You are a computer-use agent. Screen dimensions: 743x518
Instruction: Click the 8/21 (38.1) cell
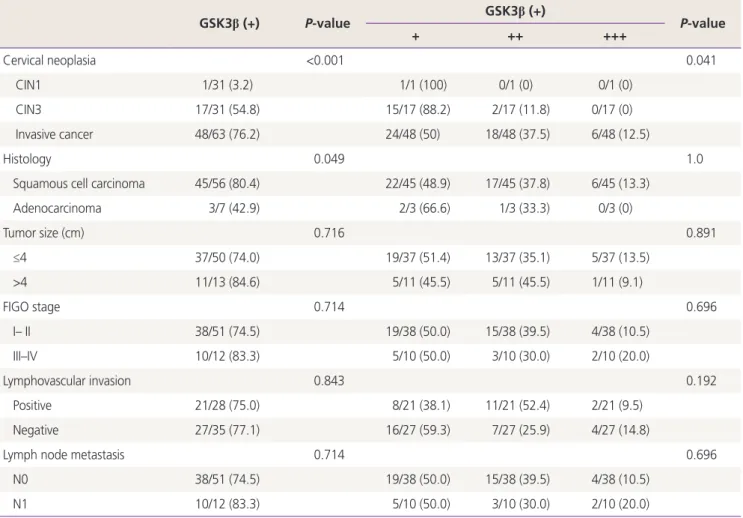[x=421, y=406]
